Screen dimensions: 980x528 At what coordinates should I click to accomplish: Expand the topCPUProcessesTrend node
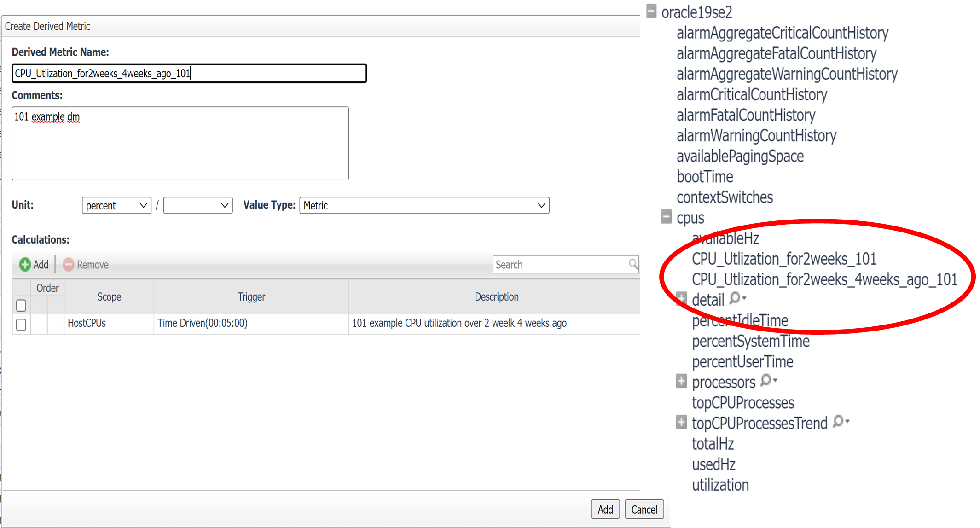point(681,422)
